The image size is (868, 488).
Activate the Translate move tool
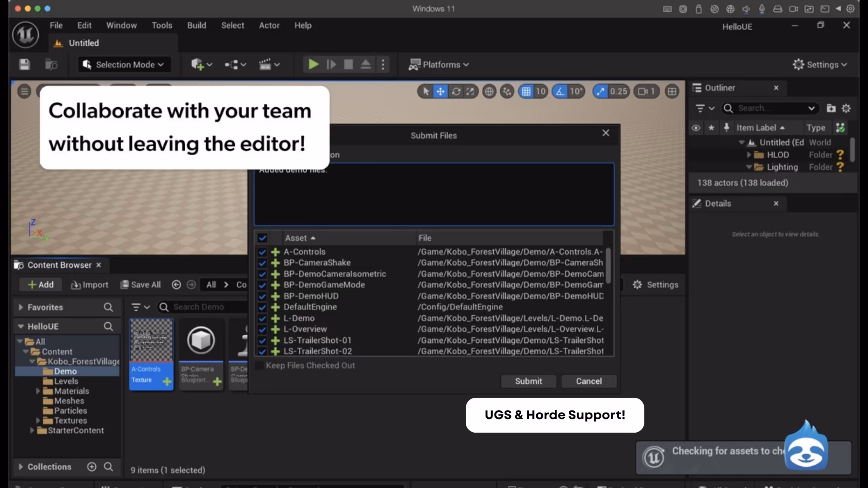click(441, 91)
